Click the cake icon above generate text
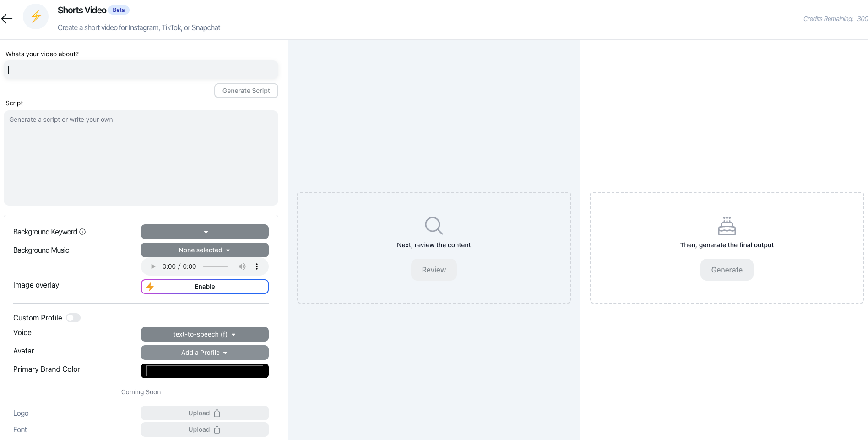Viewport: 868px width, 440px height. pos(727,226)
